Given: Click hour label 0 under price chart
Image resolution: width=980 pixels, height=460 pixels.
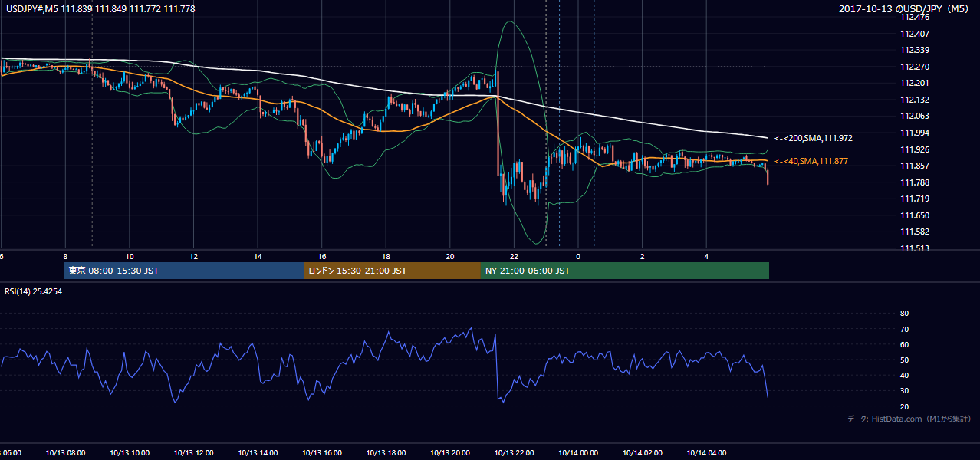Looking at the screenshot, I should click(578, 256).
